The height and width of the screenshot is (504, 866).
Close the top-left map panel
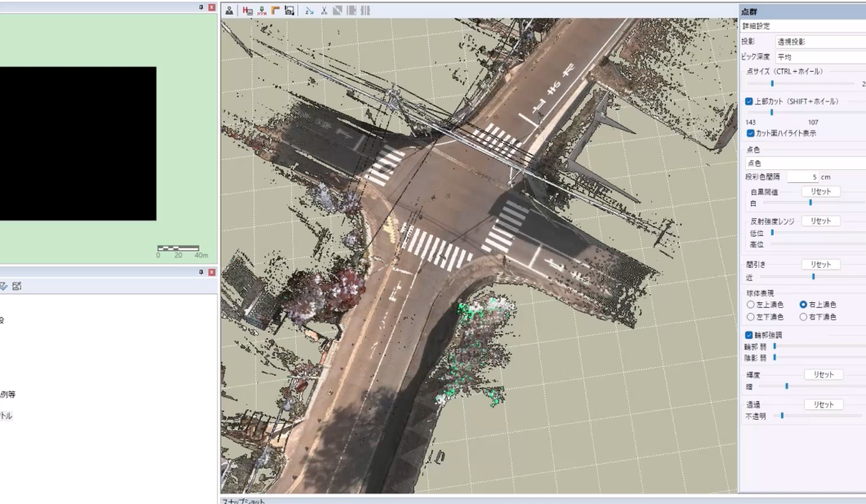[212, 7]
